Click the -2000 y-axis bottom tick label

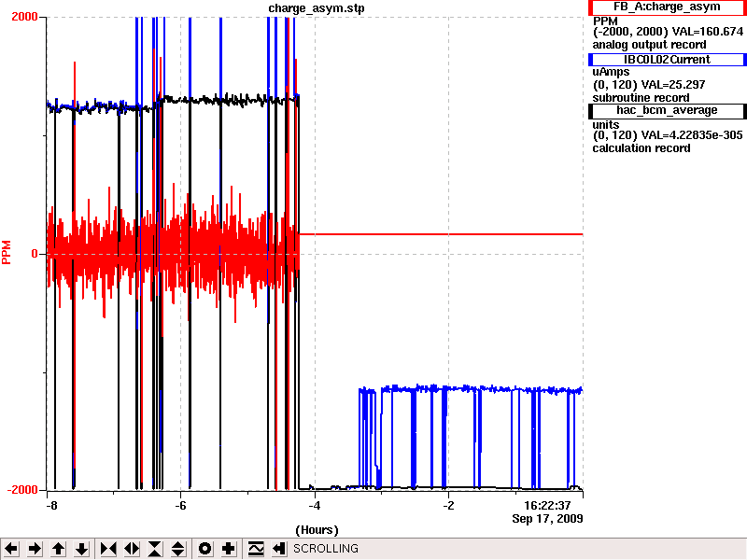click(x=21, y=490)
